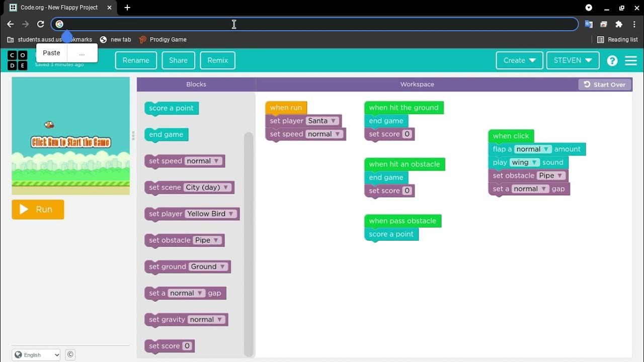The image size is (644, 362).
Task: Reload the page with refresh icon
Action: (41, 24)
